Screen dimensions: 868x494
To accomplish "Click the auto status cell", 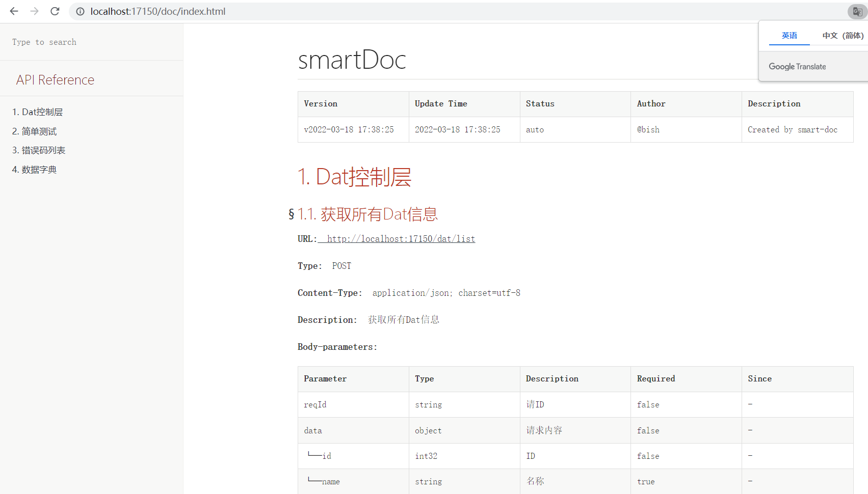I will point(575,130).
